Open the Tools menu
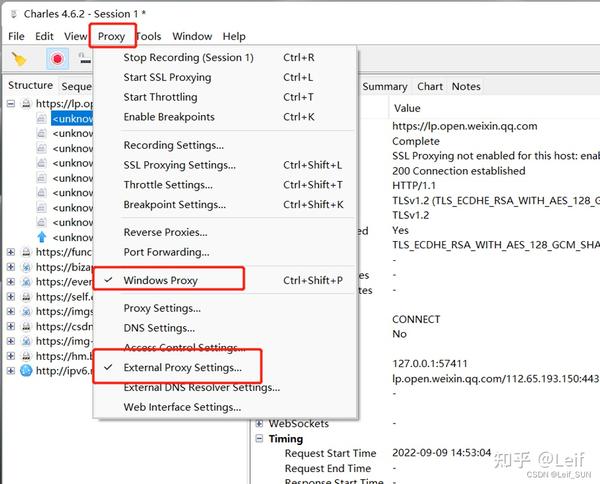 [149, 36]
